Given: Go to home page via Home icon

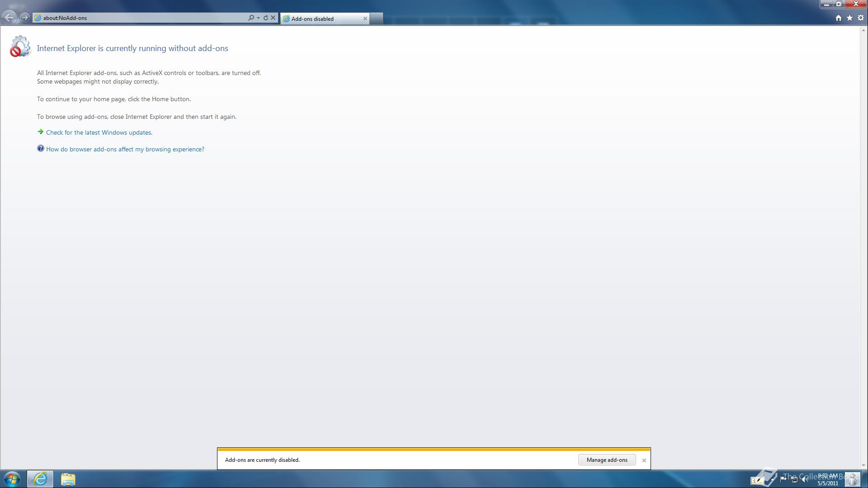Looking at the screenshot, I should pos(839,18).
